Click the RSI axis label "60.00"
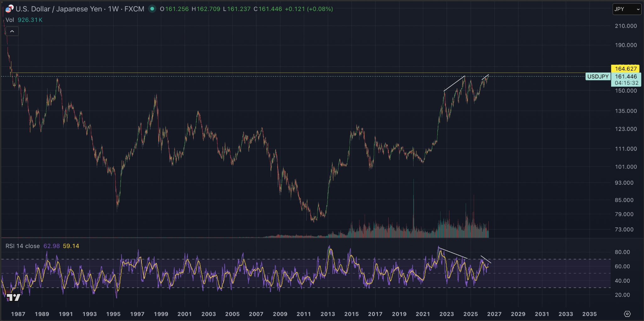 (x=622, y=266)
